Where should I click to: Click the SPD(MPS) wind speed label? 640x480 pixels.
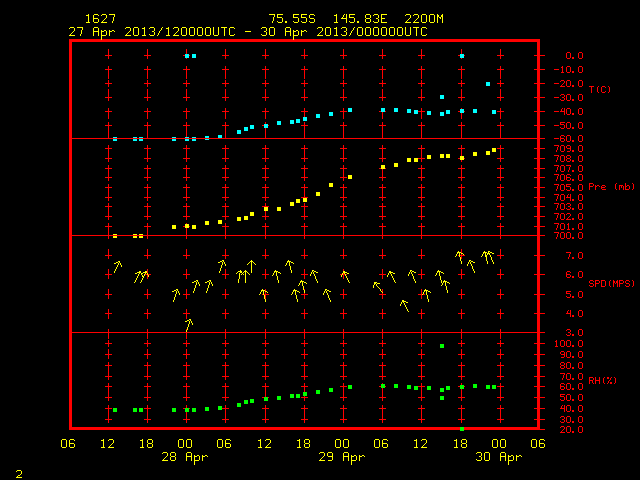point(611,283)
